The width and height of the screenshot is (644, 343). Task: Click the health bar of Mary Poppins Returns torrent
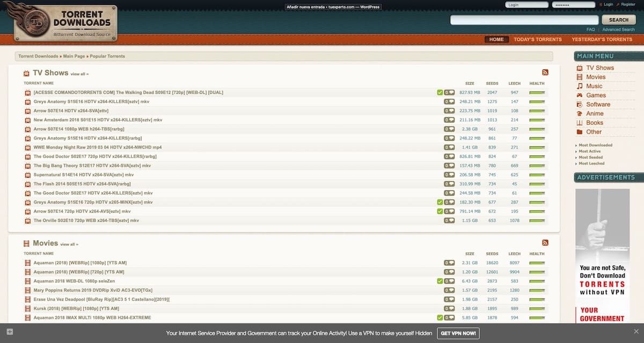click(x=536, y=290)
